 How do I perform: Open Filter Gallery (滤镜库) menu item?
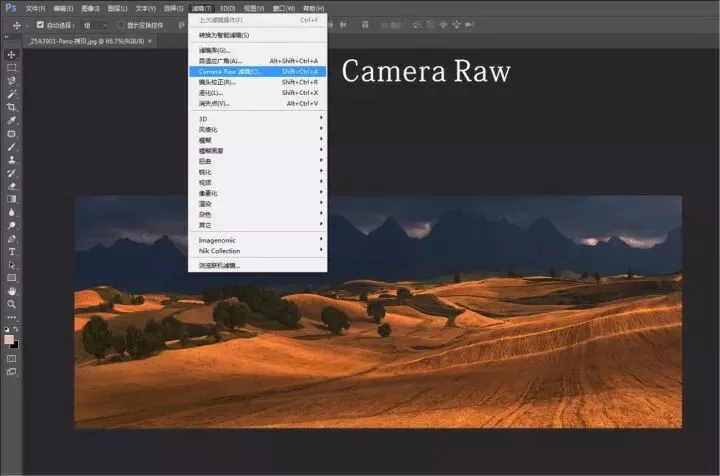click(x=258, y=50)
